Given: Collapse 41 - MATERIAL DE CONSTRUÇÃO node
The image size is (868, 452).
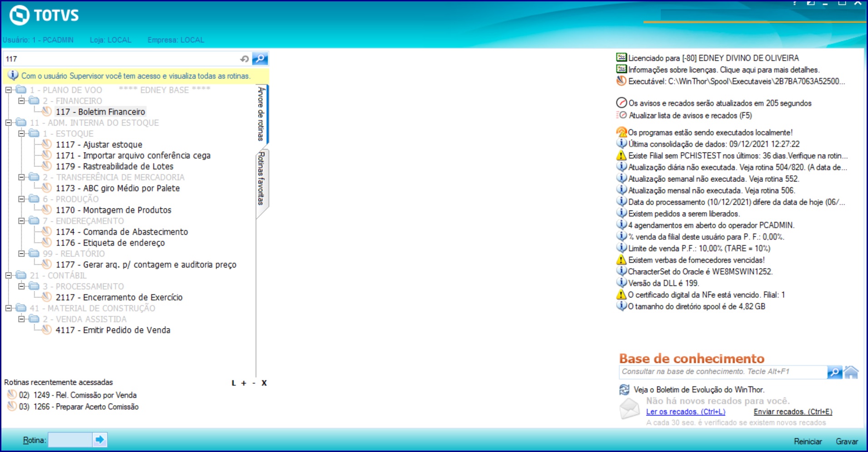Looking at the screenshot, I should pos(8,308).
